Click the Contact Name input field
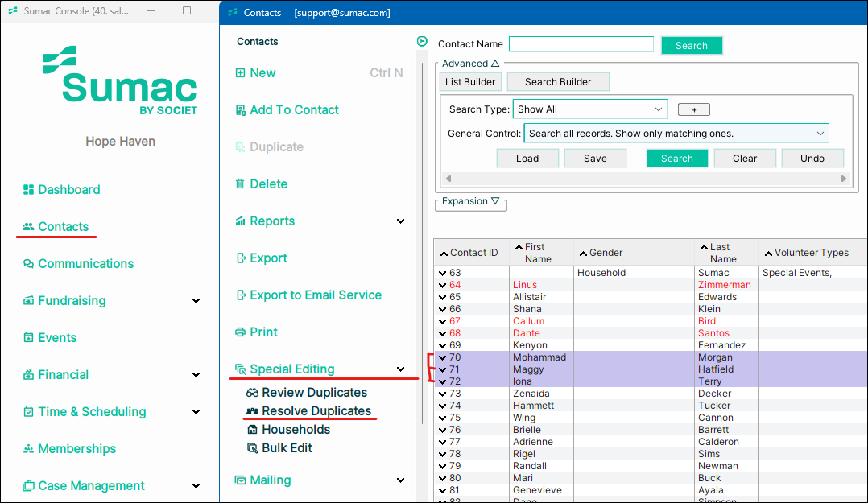 [x=581, y=44]
